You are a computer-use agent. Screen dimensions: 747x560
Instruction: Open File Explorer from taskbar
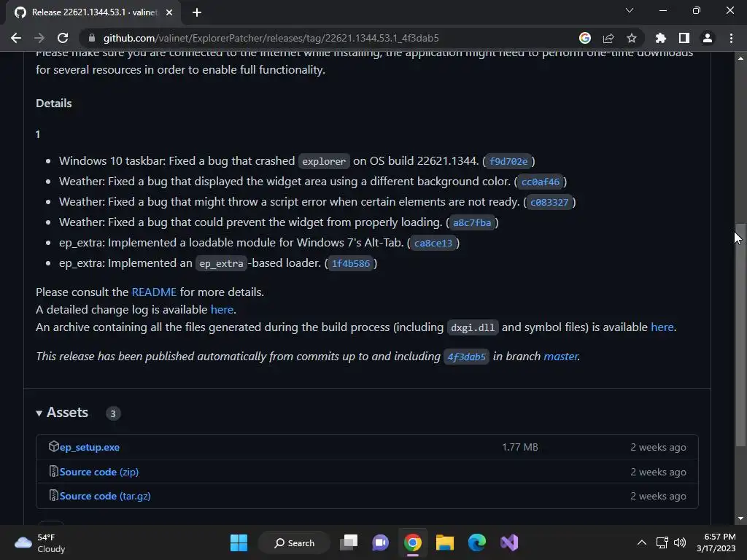pyautogui.click(x=444, y=542)
